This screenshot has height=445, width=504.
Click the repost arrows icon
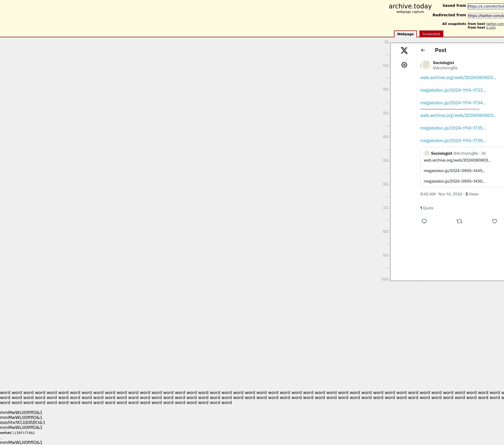459,221
